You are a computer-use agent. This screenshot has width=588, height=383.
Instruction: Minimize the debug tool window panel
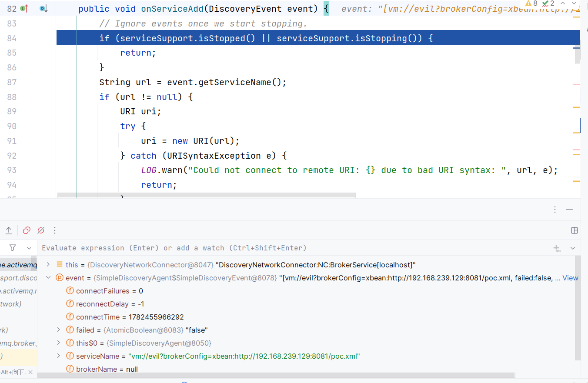(569, 210)
